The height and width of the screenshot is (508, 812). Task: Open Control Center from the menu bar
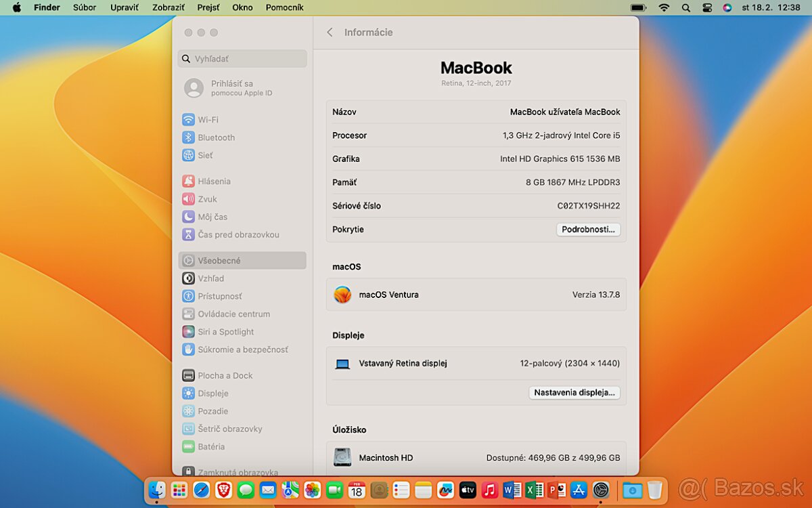click(707, 7)
